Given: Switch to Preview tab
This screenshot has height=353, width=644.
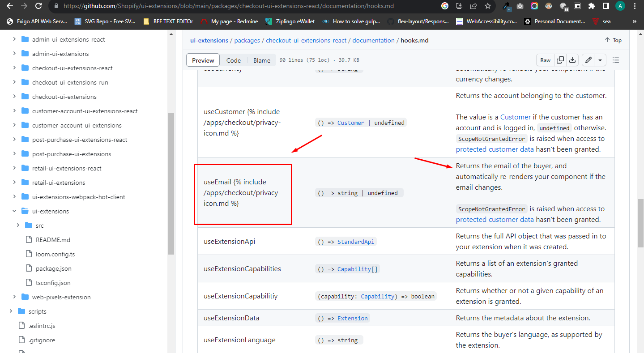Looking at the screenshot, I should click(203, 60).
